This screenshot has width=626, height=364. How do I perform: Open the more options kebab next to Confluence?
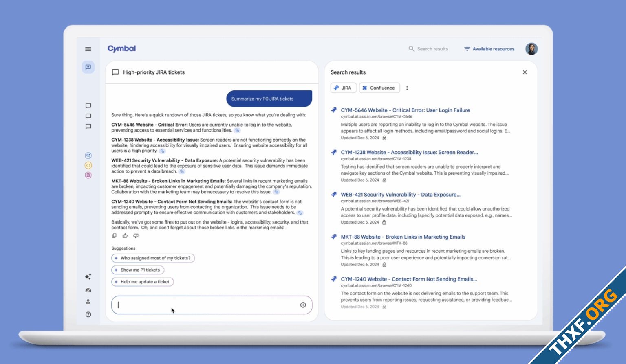tap(407, 88)
